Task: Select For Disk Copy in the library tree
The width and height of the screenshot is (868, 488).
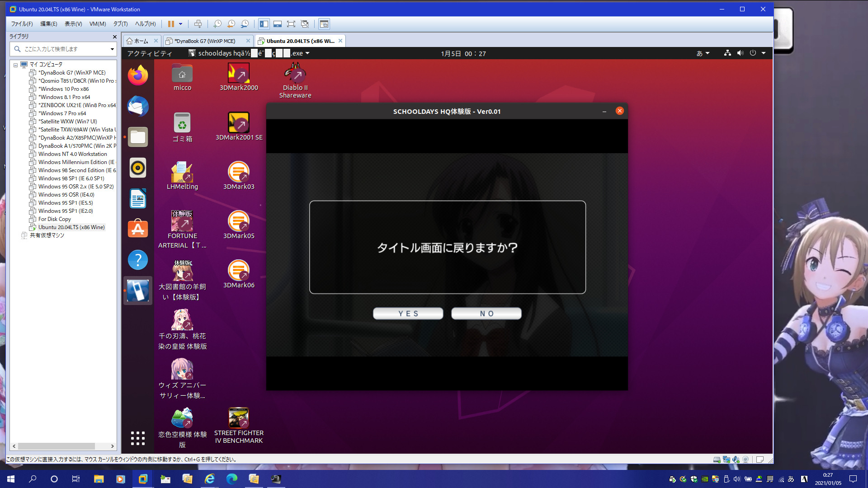Action: tap(54, 219)
